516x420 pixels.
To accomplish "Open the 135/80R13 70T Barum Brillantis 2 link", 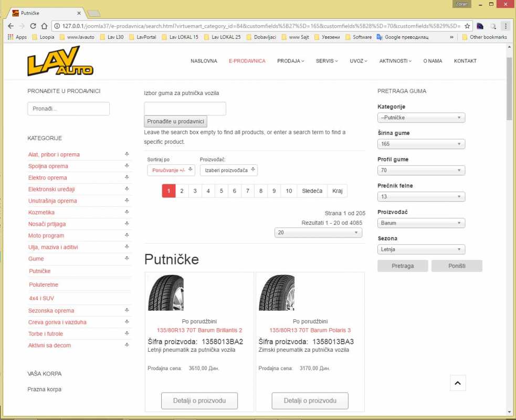I will [x=199, y=330].
